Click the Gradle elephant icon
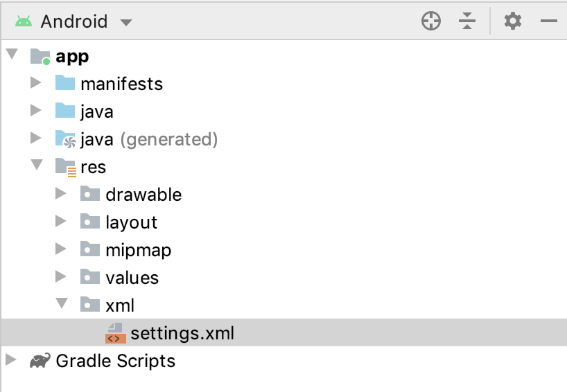This screenshot has width=567, height=392. (40, 361)
